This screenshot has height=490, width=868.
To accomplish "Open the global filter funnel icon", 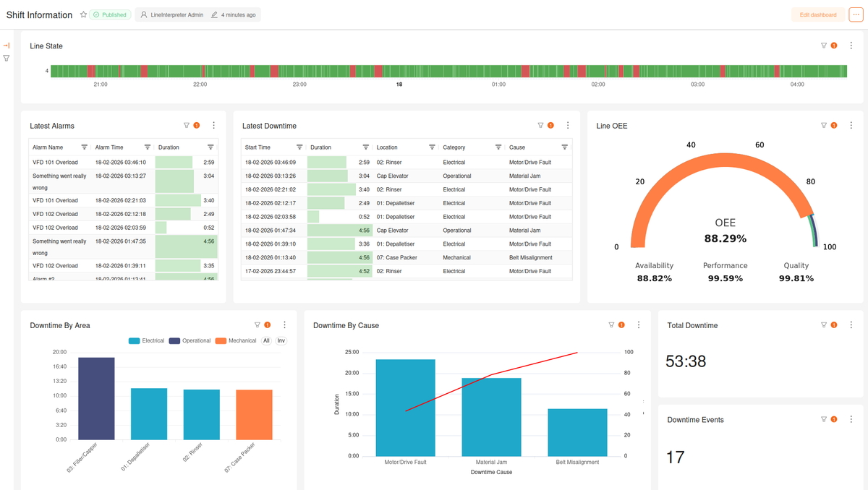I will 6,58.
